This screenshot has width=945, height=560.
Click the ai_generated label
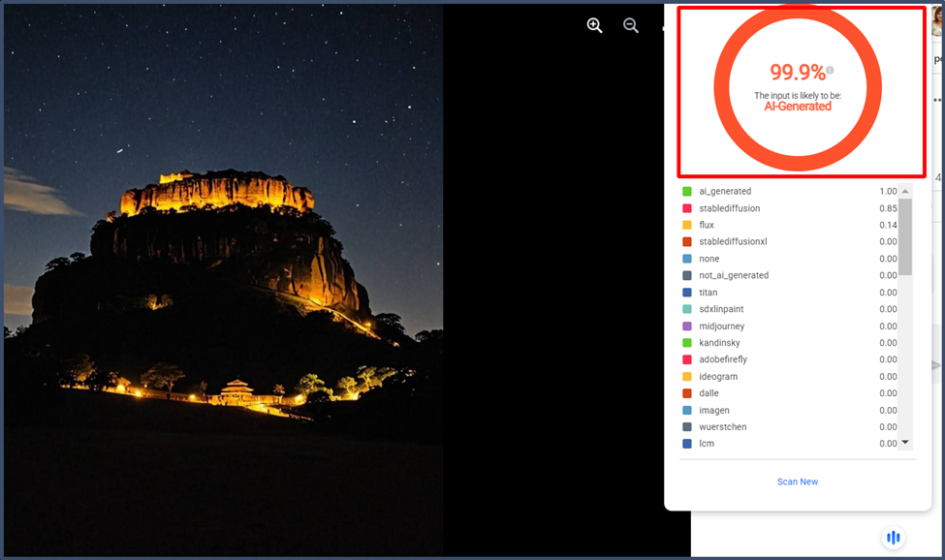725,191
